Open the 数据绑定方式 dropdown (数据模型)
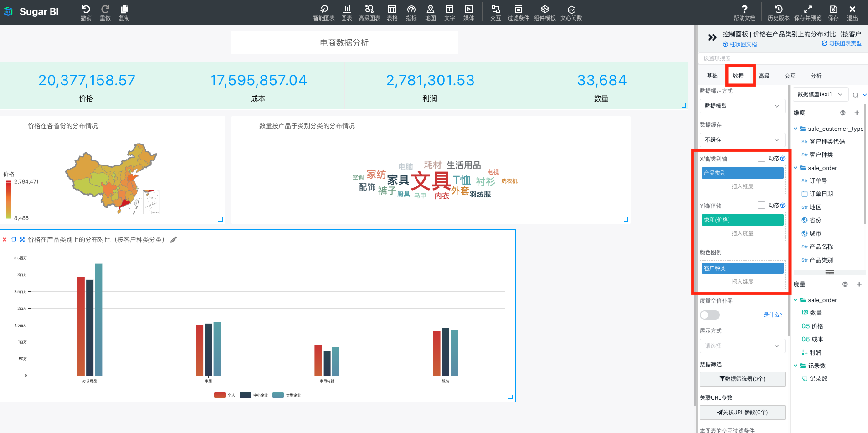 [x=743, y=106]
